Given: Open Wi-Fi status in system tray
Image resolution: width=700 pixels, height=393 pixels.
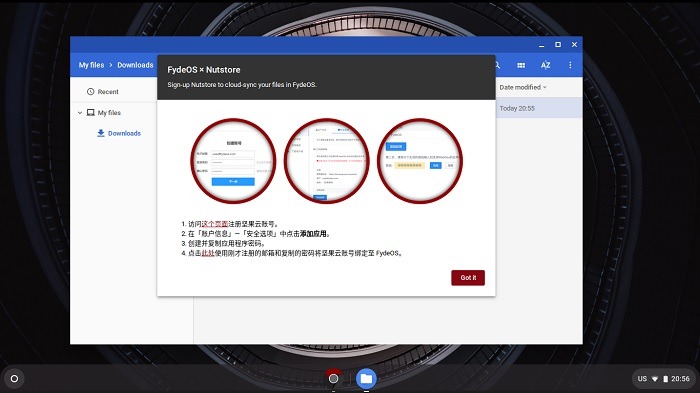Looking at the screenshot, I should (654, 379).
